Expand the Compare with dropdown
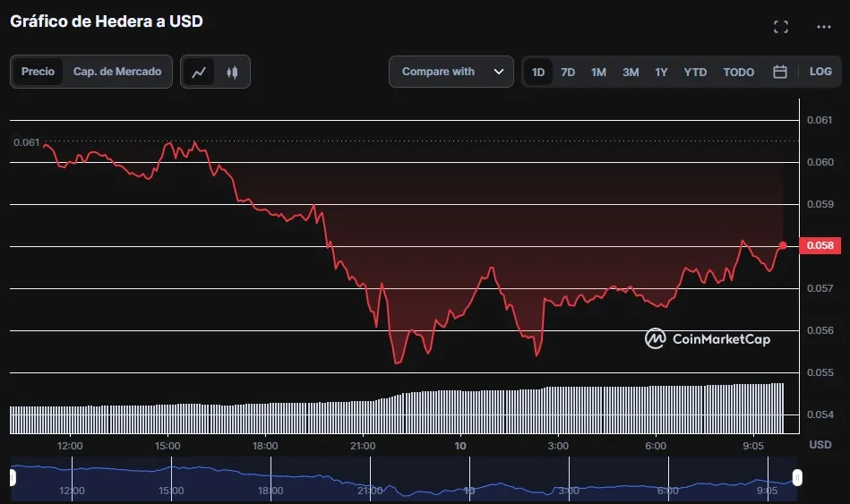Image resolution: width=850 pixels, height=504 pixels. point(439,72)
